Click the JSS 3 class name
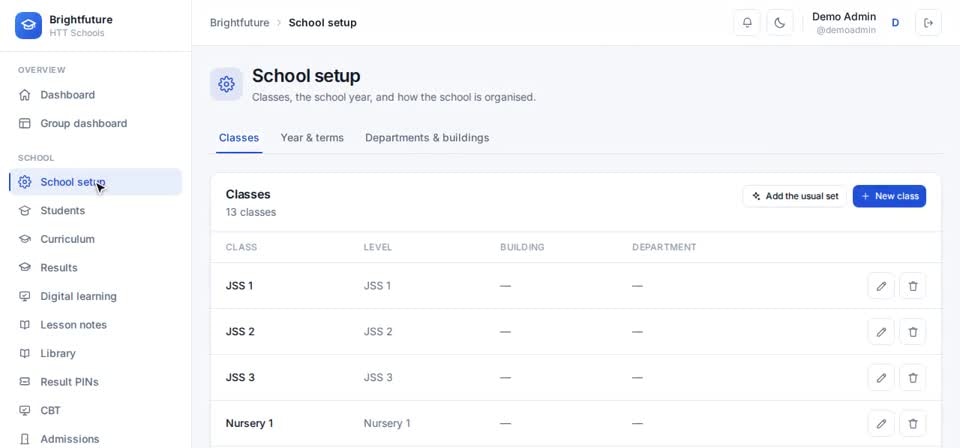The width and height of the screenshot is (960, 448). point(240,378)
